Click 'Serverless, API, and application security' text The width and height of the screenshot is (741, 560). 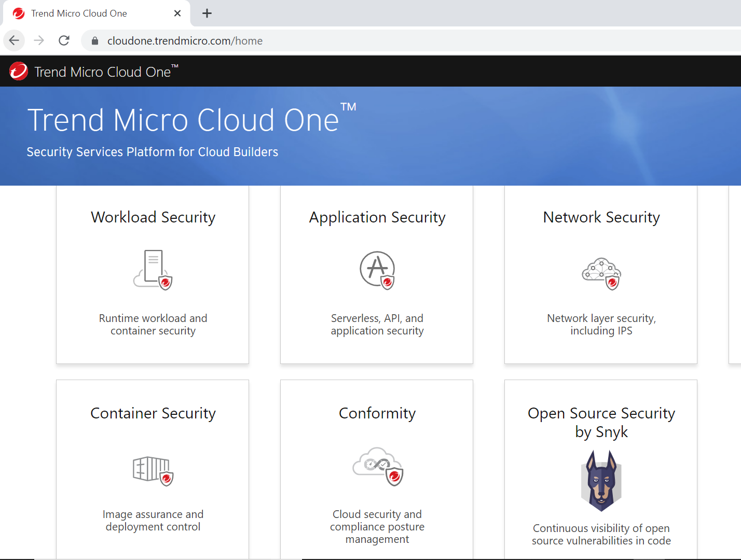tap(377, 325)
